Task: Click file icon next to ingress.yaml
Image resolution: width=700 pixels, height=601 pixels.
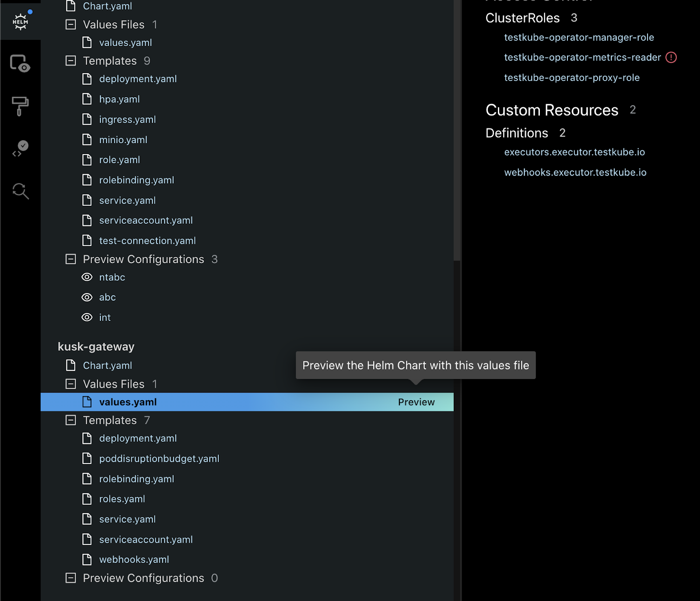Action: (87, 119)
